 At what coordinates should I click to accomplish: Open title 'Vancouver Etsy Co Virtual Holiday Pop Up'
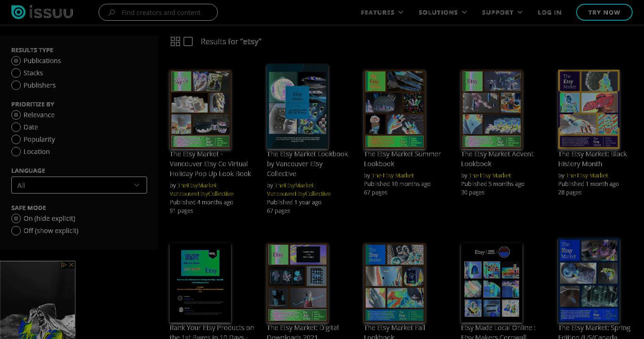(x=210, y=164)
